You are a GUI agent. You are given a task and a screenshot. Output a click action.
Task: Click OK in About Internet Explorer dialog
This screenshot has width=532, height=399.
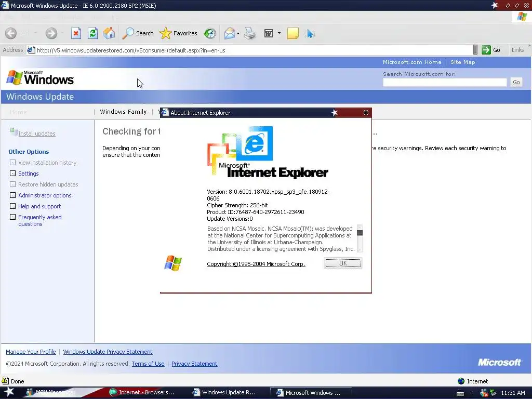(x=343, y=263)
